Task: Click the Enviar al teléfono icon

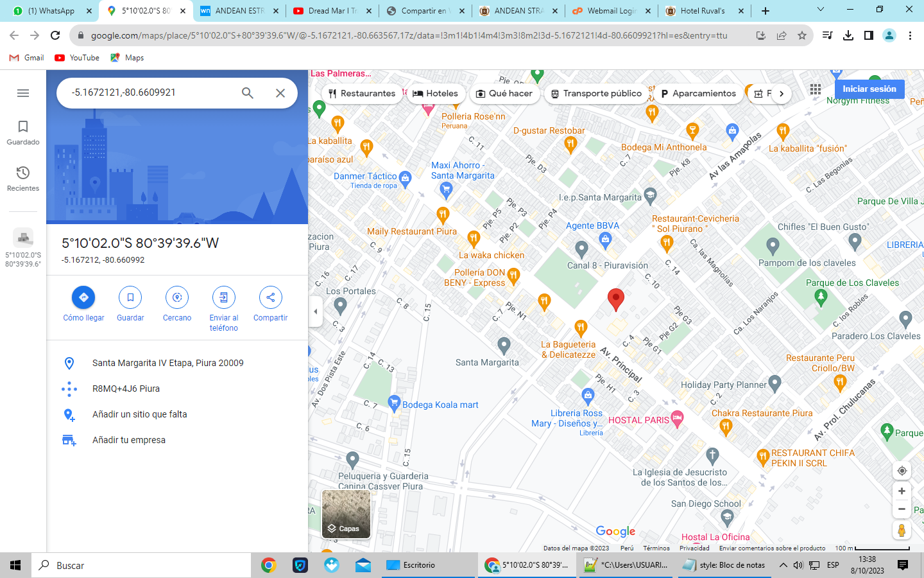Action: point(223,297)
